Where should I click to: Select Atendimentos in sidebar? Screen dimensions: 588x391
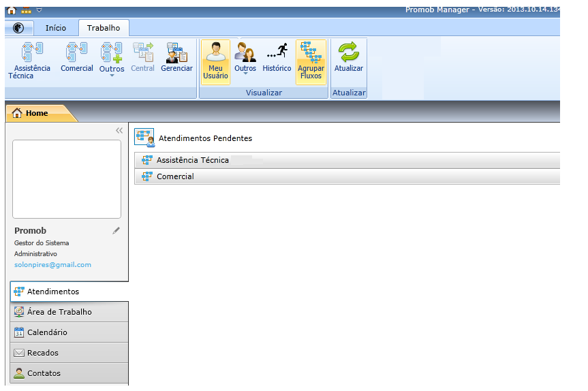coord(69,292)
